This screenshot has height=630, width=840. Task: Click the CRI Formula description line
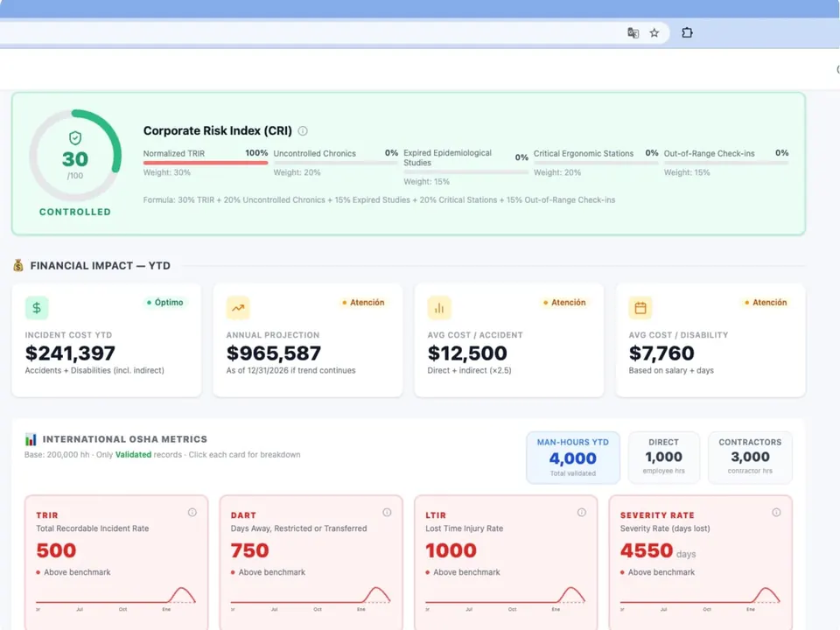click(379, 199)
